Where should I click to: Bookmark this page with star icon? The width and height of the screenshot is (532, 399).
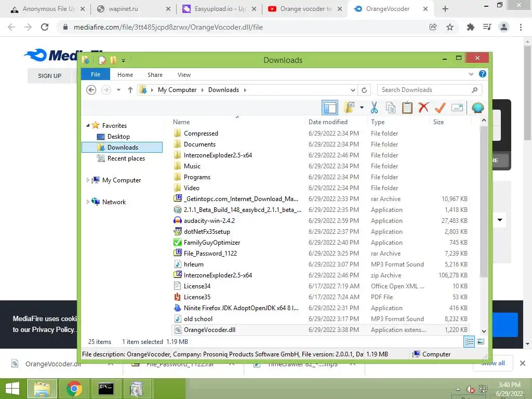(449, 27)
